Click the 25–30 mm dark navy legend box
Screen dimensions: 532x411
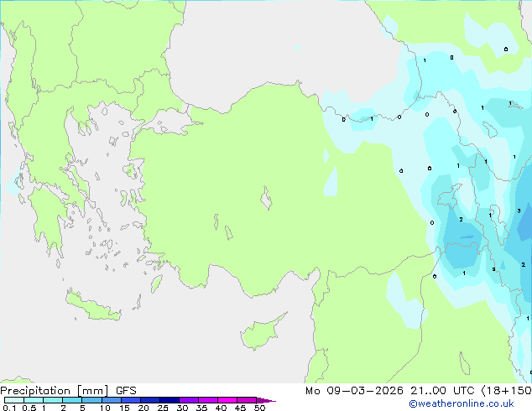(x=169, y=400)
